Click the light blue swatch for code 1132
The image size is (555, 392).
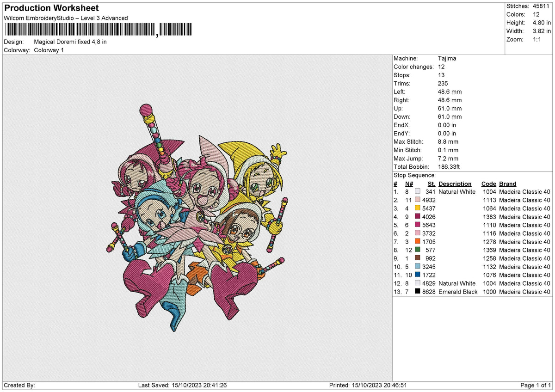pyautogui.click(x=418, y=267)
